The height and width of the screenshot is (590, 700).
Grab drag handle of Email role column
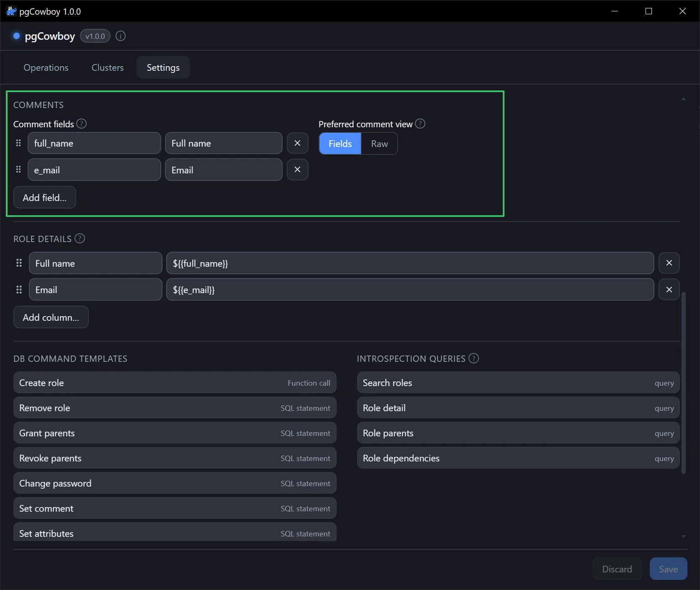tap(19, 289)
